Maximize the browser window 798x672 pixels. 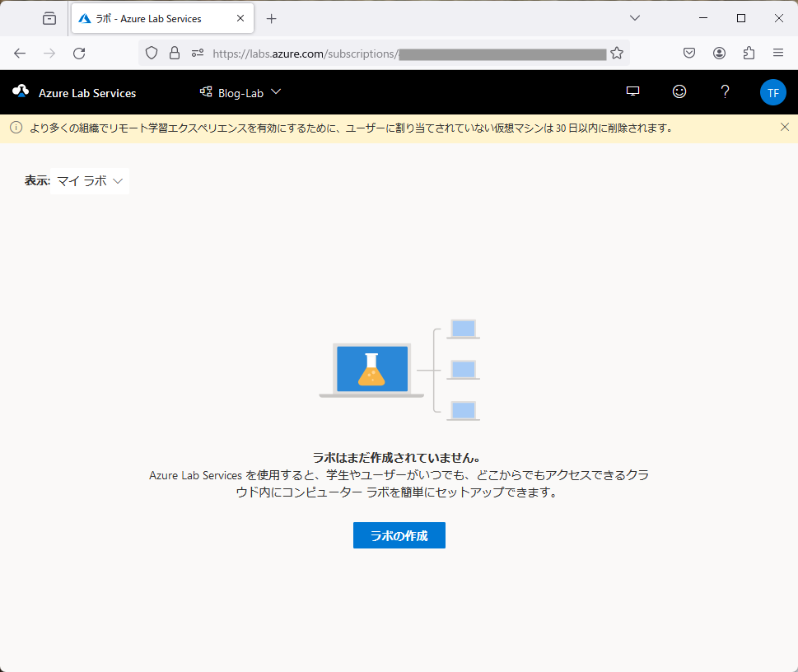tap(741, 18)
